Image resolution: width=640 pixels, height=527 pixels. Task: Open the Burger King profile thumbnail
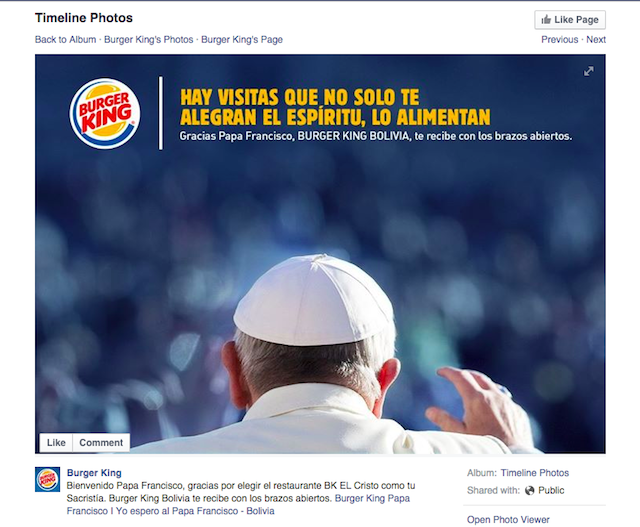[x=48, y=479]
